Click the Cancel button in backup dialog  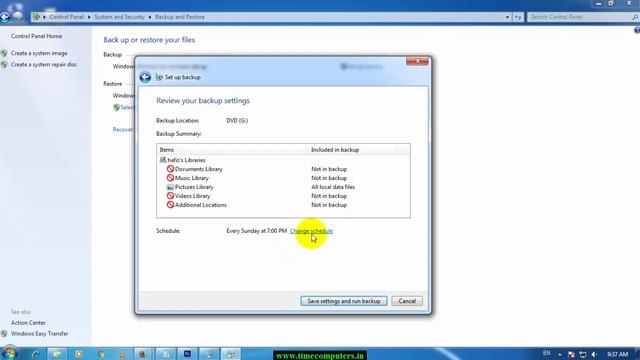(x=407, y=301)
